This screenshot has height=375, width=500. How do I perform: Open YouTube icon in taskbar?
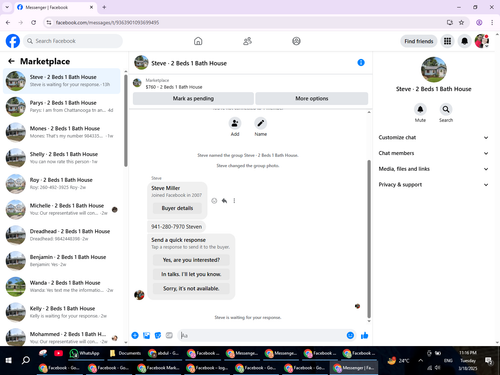click(x=58, y=353)
